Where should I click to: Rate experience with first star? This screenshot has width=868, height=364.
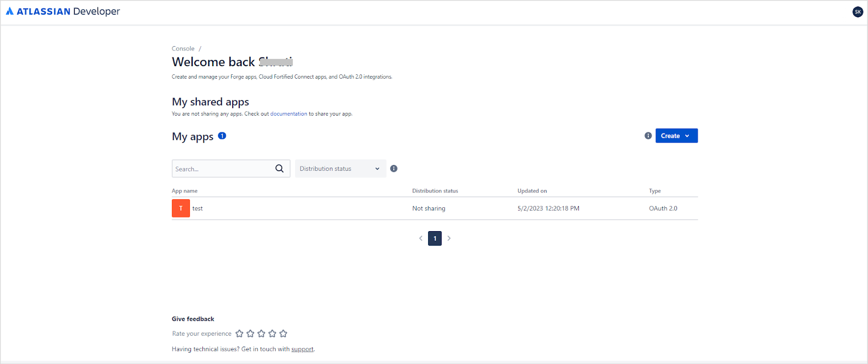[239, 334]
